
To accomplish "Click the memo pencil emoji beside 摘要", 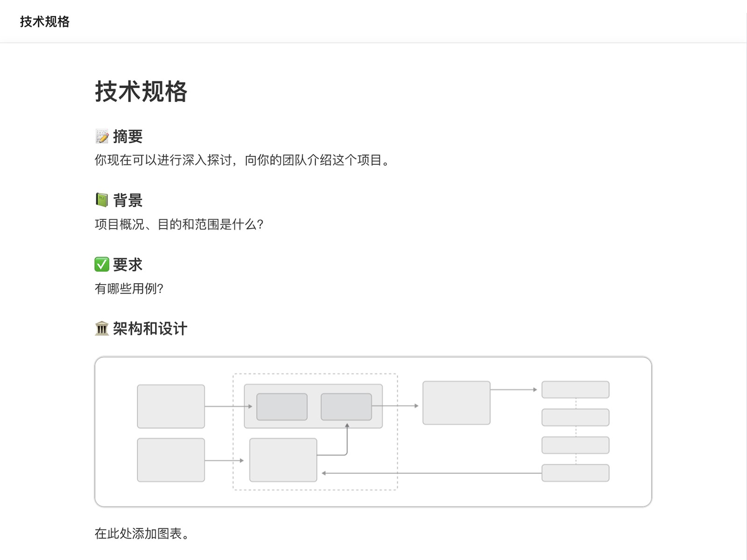I will point(102,136).
